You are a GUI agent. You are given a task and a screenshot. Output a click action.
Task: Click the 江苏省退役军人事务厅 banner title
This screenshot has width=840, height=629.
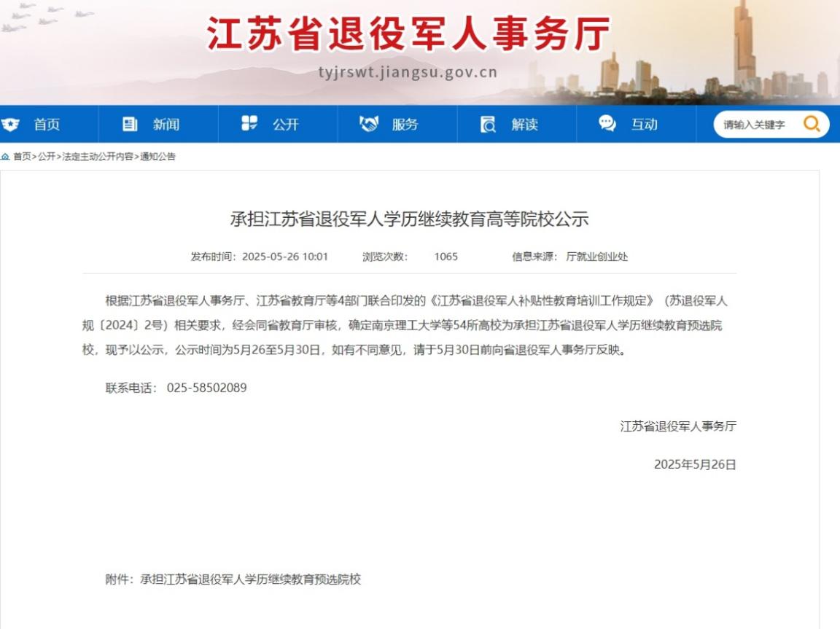tap(408, 34)
